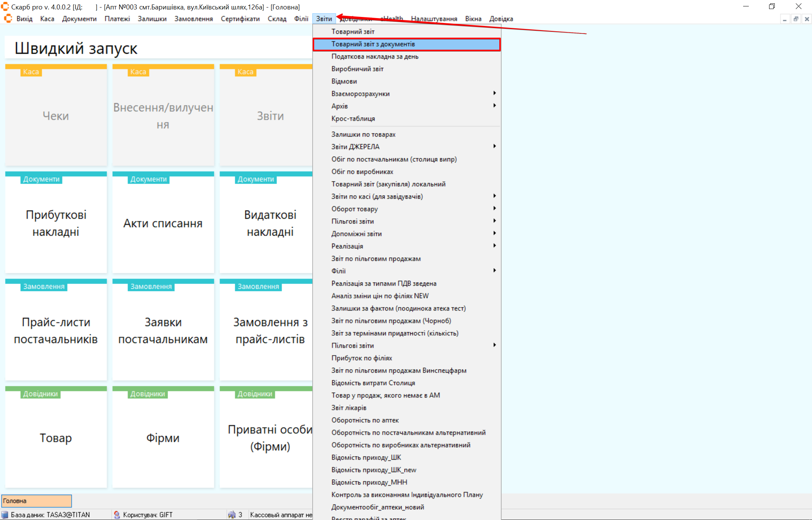Choose Залишки по товарах report
Screen dimensions: 812x520
[363, 134]
